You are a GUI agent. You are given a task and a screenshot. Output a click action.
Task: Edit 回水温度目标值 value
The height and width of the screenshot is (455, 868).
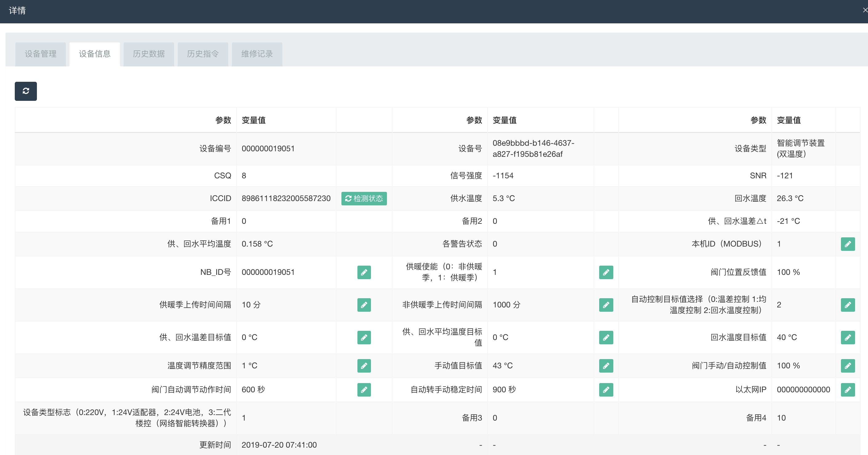pyautogui.click(x=847, y=337)
